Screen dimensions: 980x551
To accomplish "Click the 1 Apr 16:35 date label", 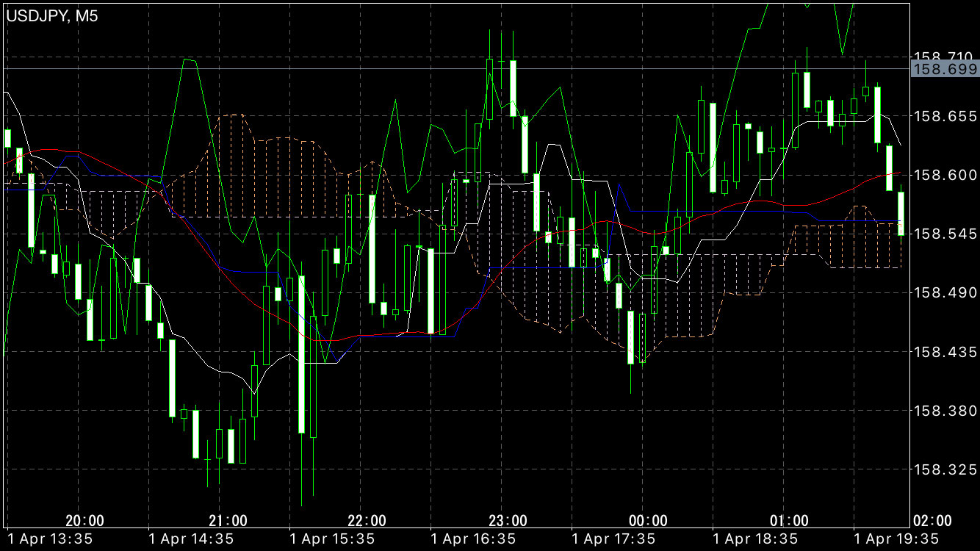I will [473, 539].
